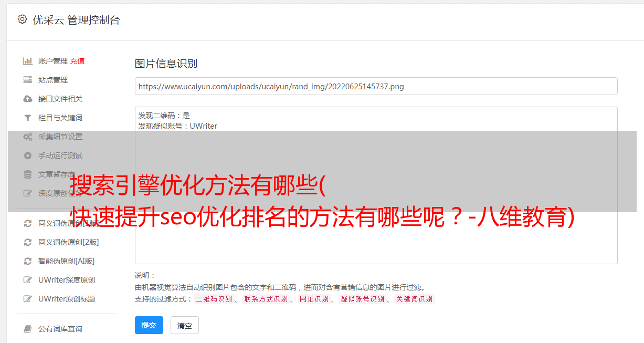The image size is (644, 343).
Task: Click the 优采云 管理控制台 title
Action: 76,20
